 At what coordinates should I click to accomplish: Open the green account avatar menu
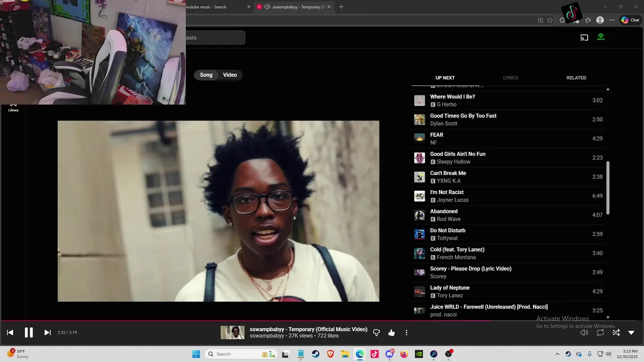click(601, 37)
